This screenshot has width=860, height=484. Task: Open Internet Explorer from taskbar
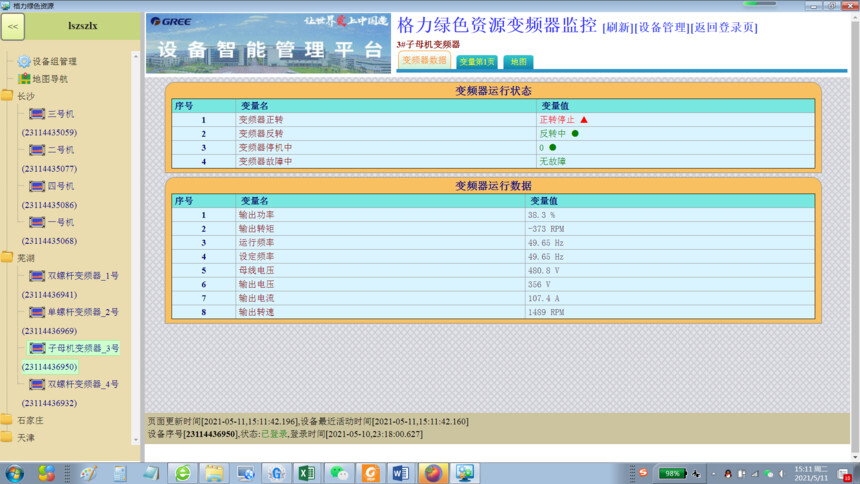[182, 473]
